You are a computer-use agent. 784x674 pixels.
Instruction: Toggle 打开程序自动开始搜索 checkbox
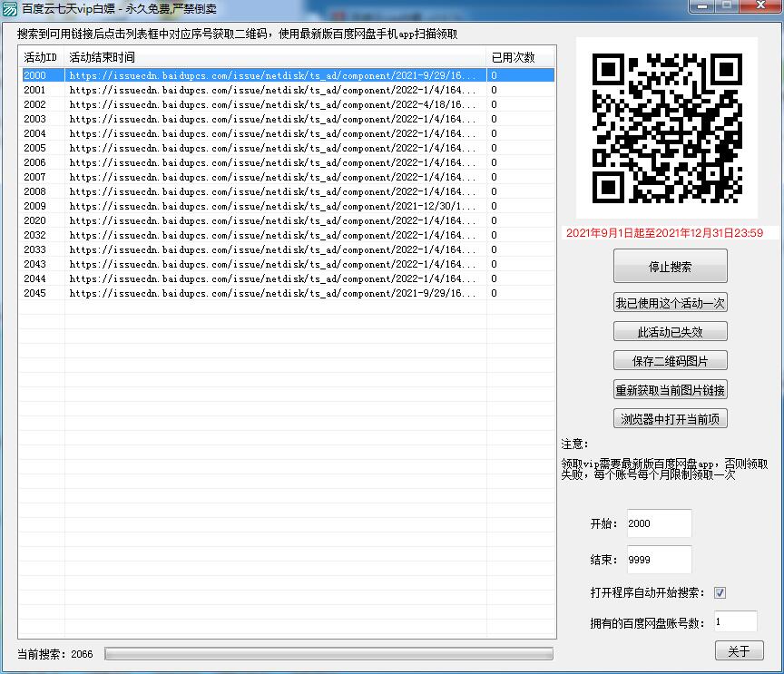720,592
